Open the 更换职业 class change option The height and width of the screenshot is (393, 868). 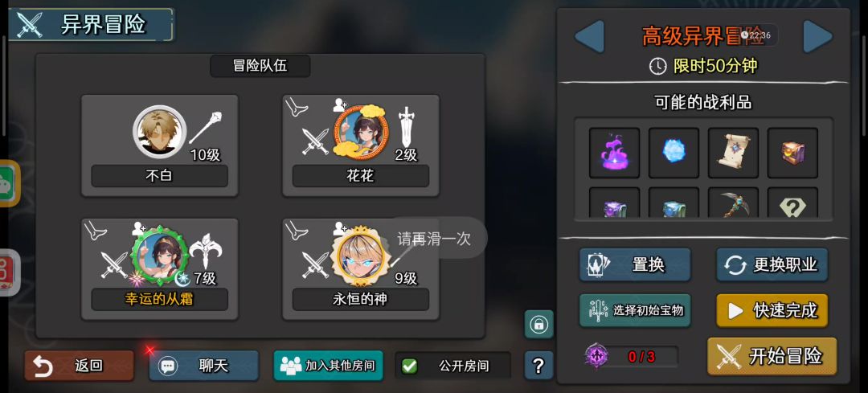point(772,264)
